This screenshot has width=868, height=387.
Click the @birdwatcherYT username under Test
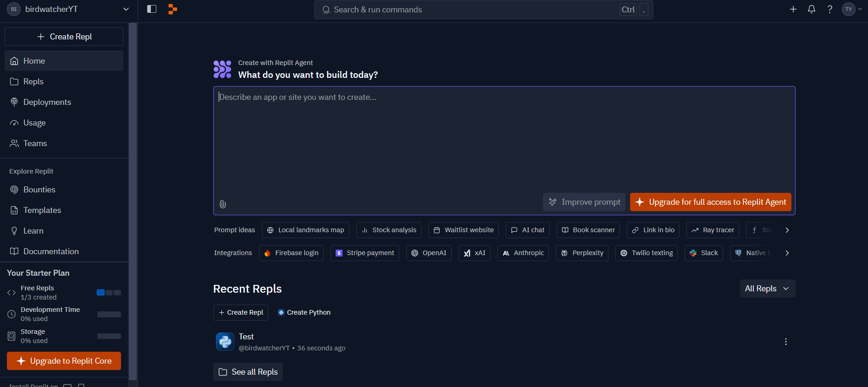tap(264, 348)
